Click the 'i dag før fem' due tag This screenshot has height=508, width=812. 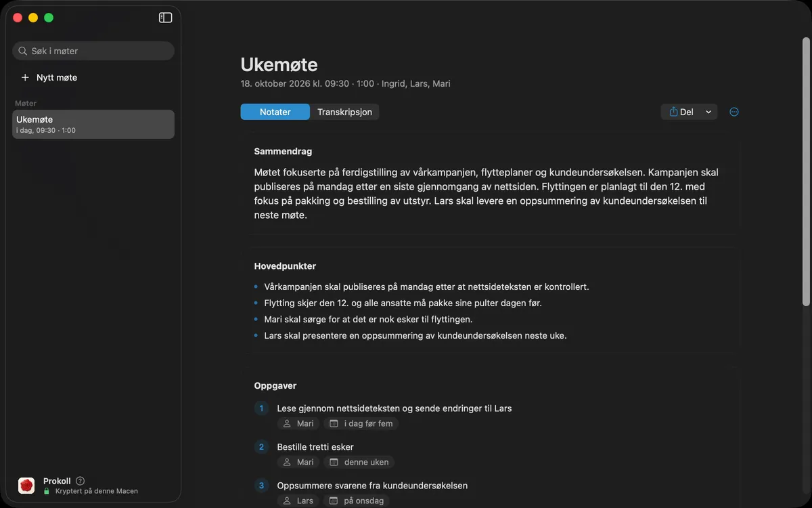[x=361, y=423]
